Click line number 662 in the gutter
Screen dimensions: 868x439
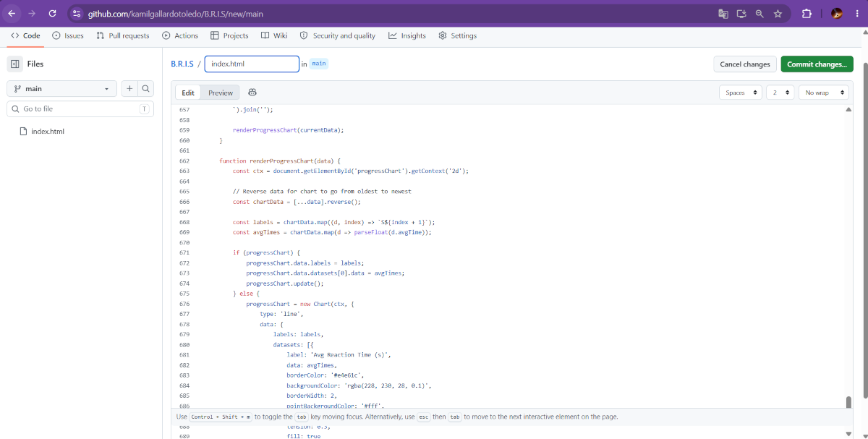pos(184,161)
